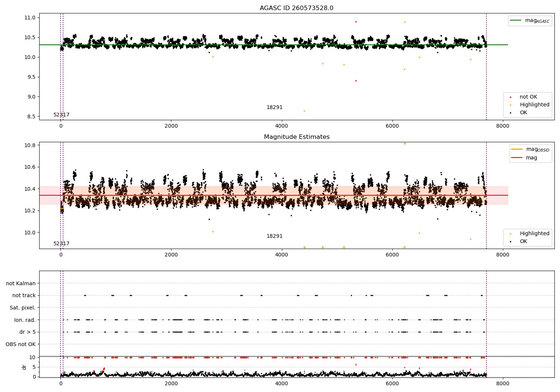Click the '8.5' y-tick on top plot
Viewport: 560px width, 392px height.
[x=31, y=117]
